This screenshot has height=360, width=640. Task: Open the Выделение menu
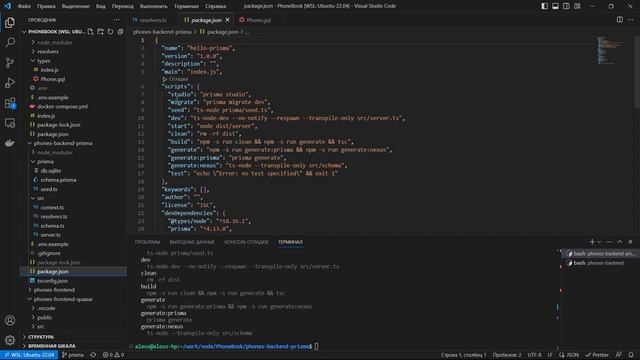[x=76, y=6]
